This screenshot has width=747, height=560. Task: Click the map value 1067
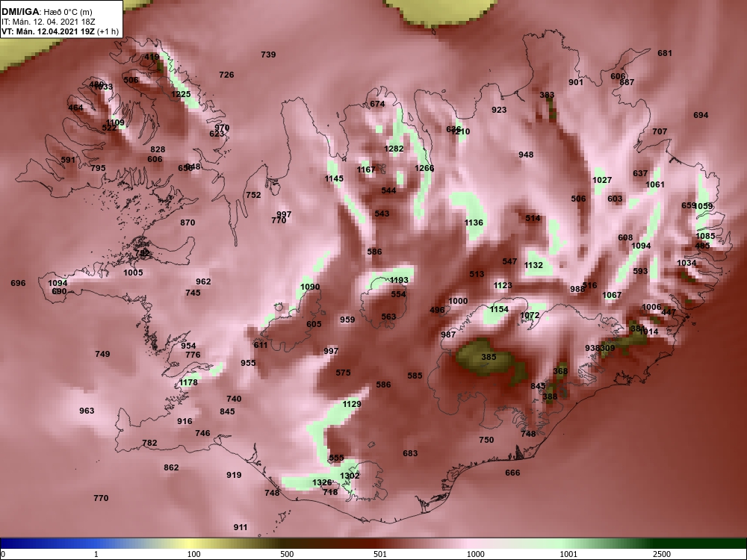[612, 295]
